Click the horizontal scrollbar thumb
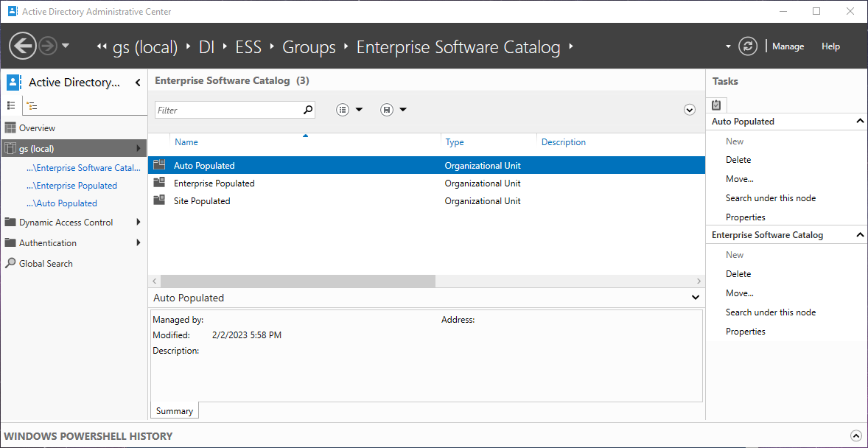Image resolution: width=868 pixels, height=448 pixels. (x=298, y=281)
